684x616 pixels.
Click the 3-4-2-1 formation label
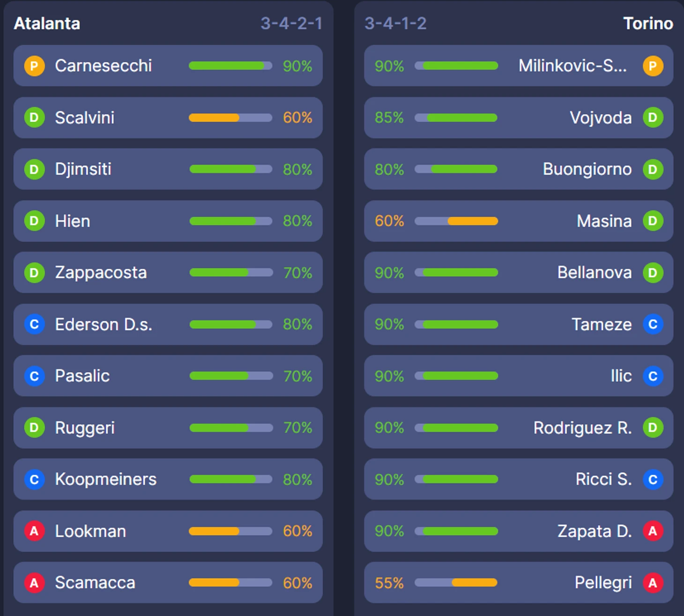coord(291,23)
